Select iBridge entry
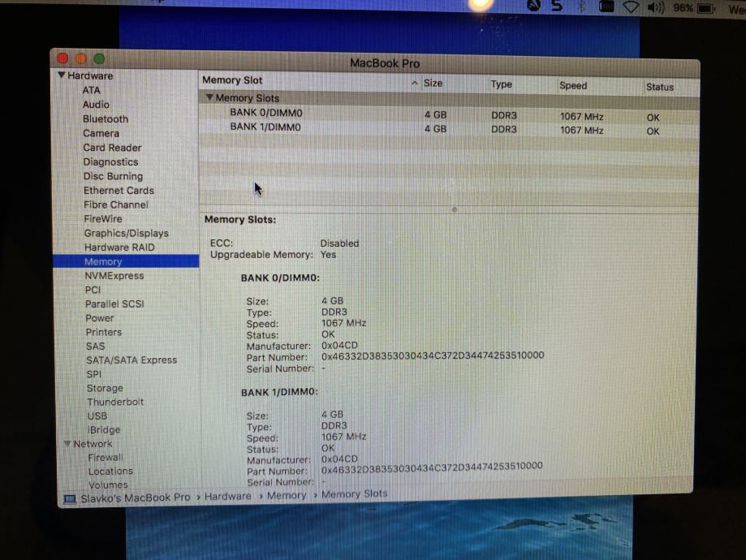The width and height of the screenshot is (746, 560). pos(104,429)
